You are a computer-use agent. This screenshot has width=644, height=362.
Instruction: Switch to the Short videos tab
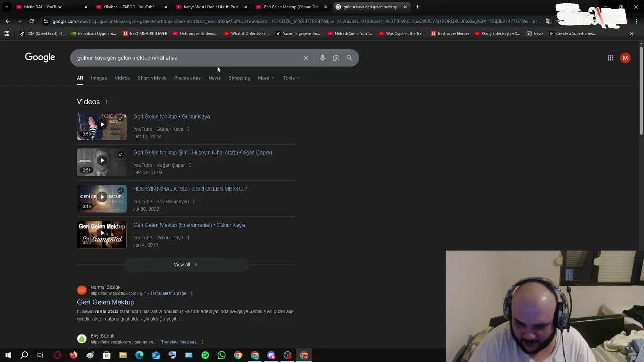point(152,78)
